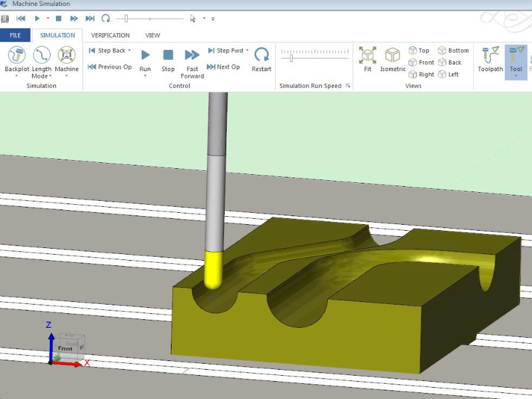Click the Backplot simulation icon

[17, 56]
